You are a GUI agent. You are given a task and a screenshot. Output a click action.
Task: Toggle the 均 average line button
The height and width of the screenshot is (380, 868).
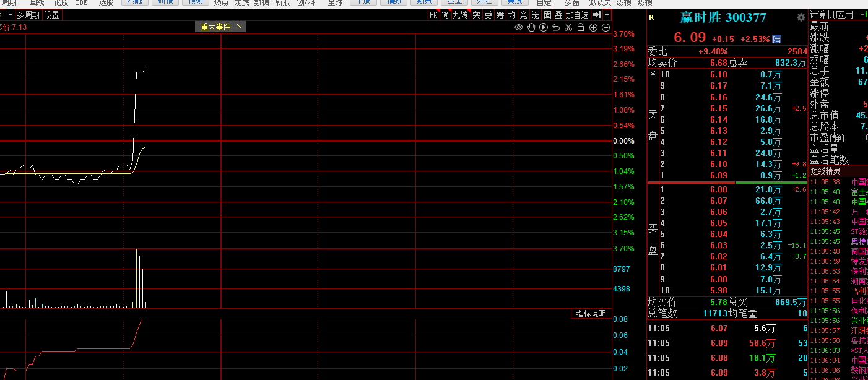pos(511,15)
